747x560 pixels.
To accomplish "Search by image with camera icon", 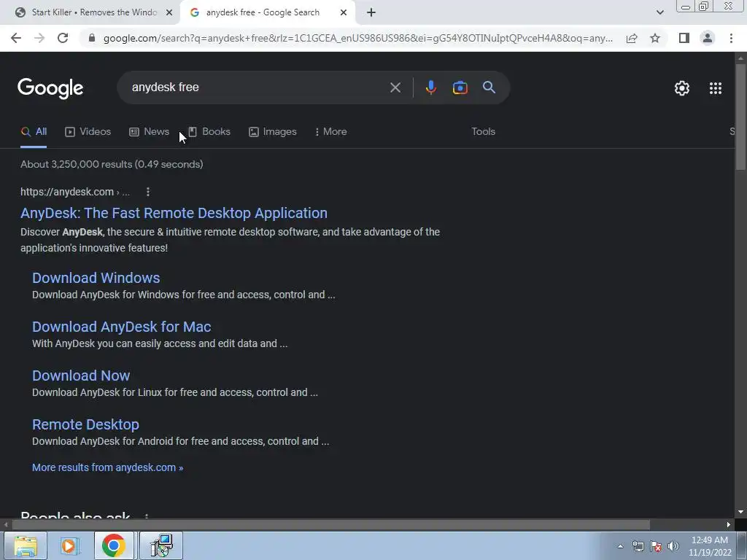I will (460, 87).
